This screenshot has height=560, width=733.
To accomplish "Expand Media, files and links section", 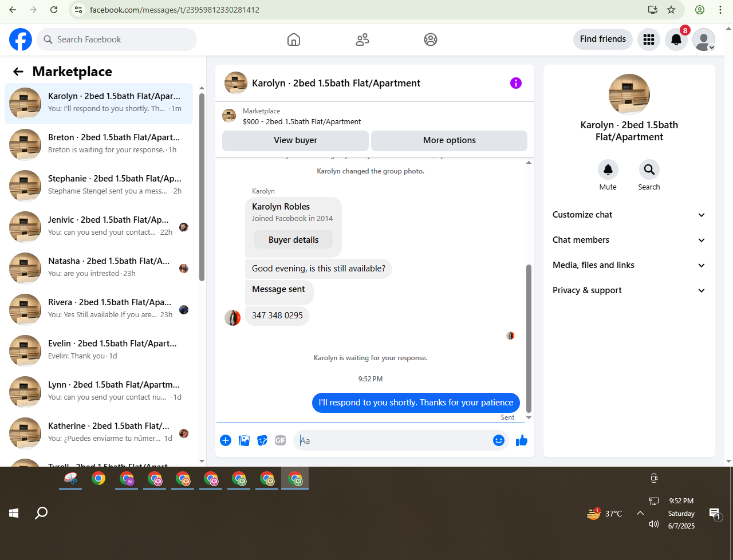I will pyautogui.click(x=629, y=265).
